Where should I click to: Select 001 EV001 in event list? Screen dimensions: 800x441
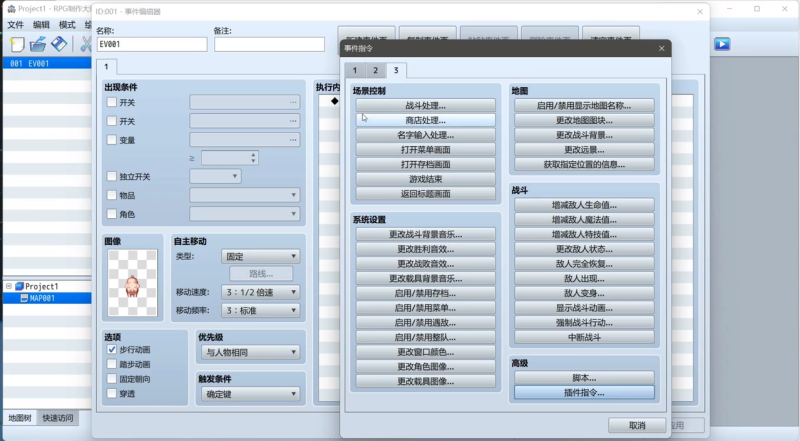(x=47, y=63)
